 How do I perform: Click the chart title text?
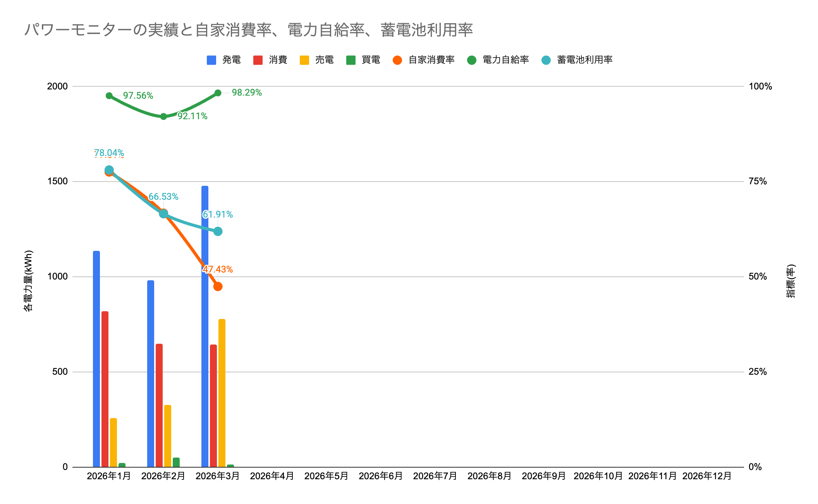click(248, 30)
